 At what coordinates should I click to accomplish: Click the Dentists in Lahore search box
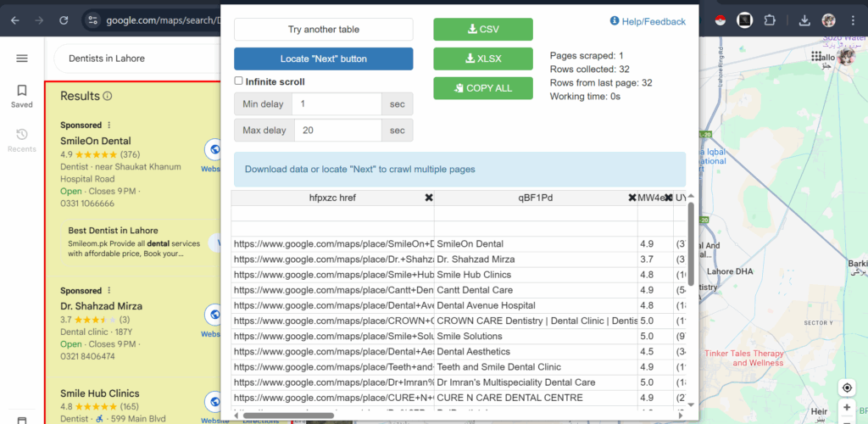point(138,59)
